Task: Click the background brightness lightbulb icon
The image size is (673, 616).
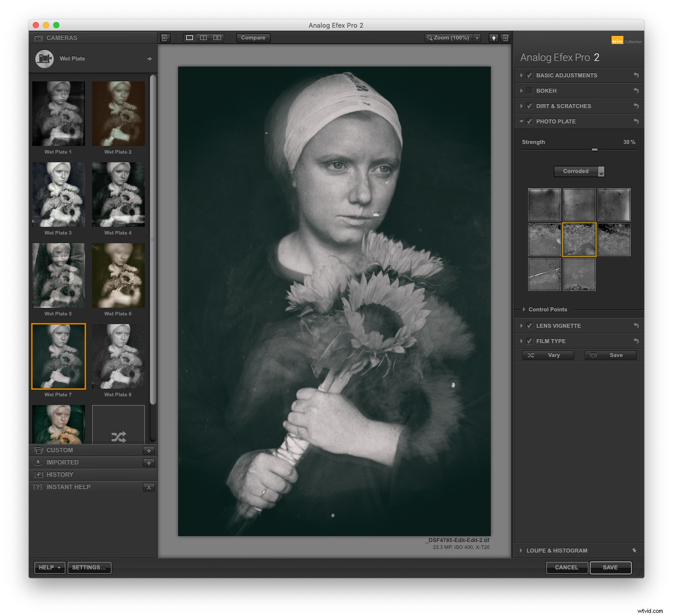Action: pyautogui.click(x=493, y=37)
